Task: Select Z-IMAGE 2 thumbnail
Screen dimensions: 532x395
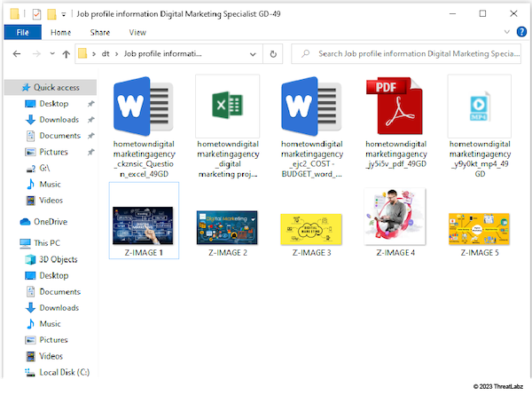Action: (227, 227)
